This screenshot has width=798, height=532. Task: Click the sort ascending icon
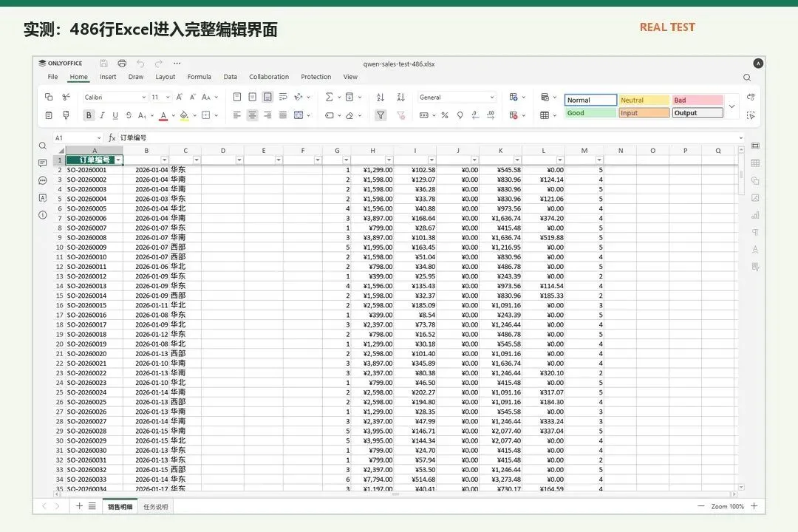(381, 98)
